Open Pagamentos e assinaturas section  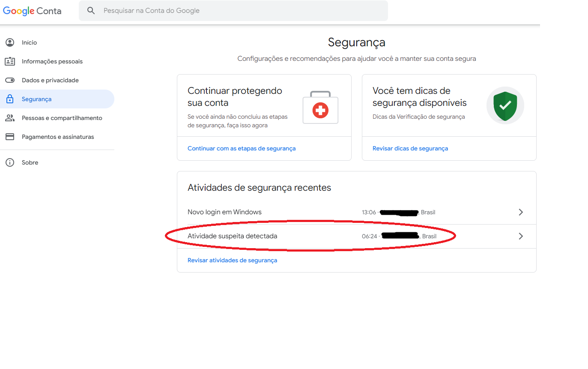pos(57,137)
